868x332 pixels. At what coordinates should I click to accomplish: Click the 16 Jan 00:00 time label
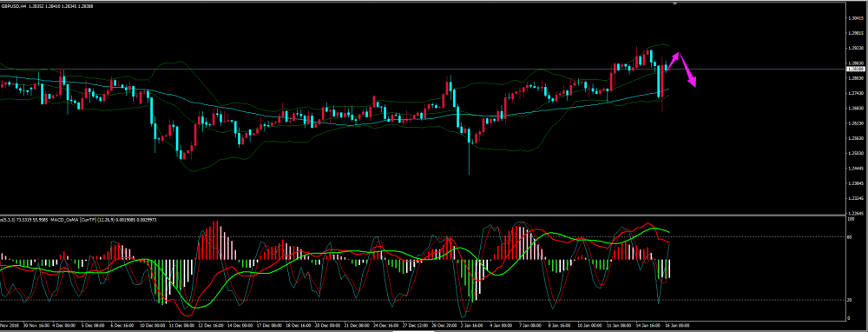tap(678, 326)
